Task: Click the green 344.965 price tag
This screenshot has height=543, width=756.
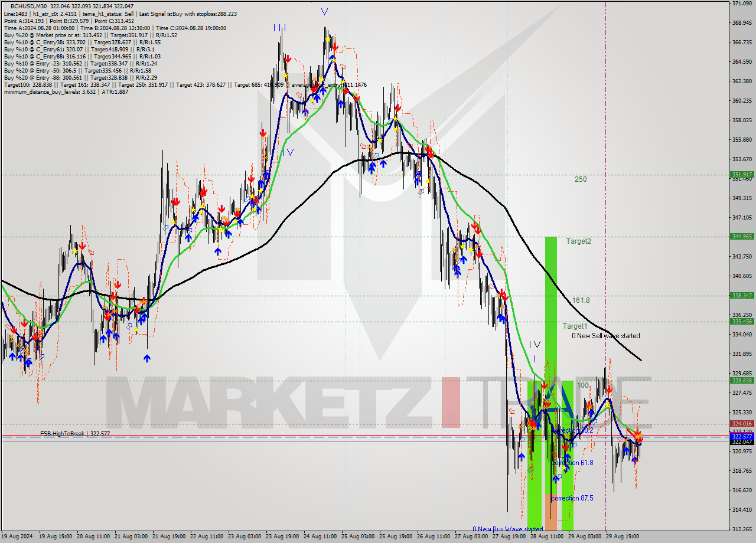Action: (742, 237)
